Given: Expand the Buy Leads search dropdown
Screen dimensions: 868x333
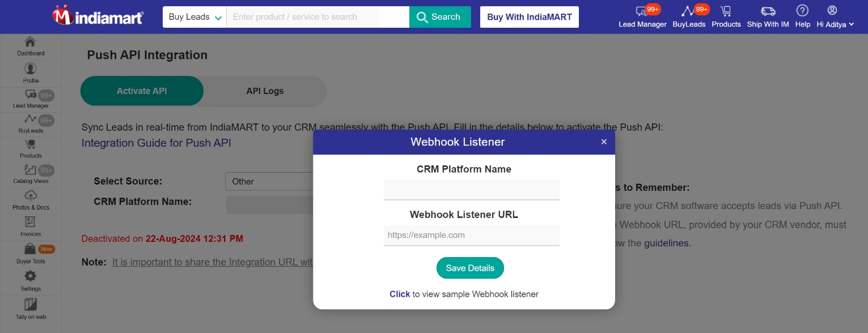Looking at the screenshot, I should pyautogui.click(x=195, y=17).
